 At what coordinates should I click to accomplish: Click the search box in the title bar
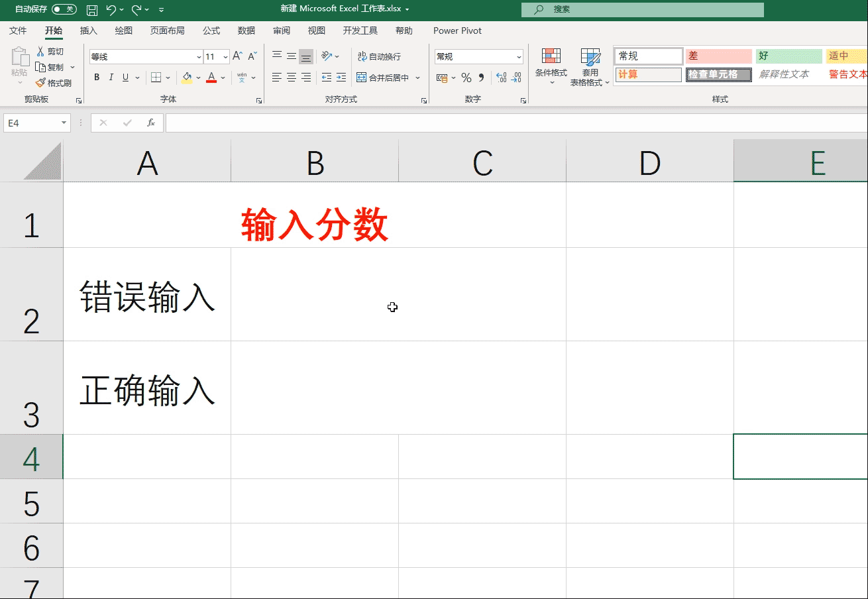pyautogui.click(x=641, y=9)
